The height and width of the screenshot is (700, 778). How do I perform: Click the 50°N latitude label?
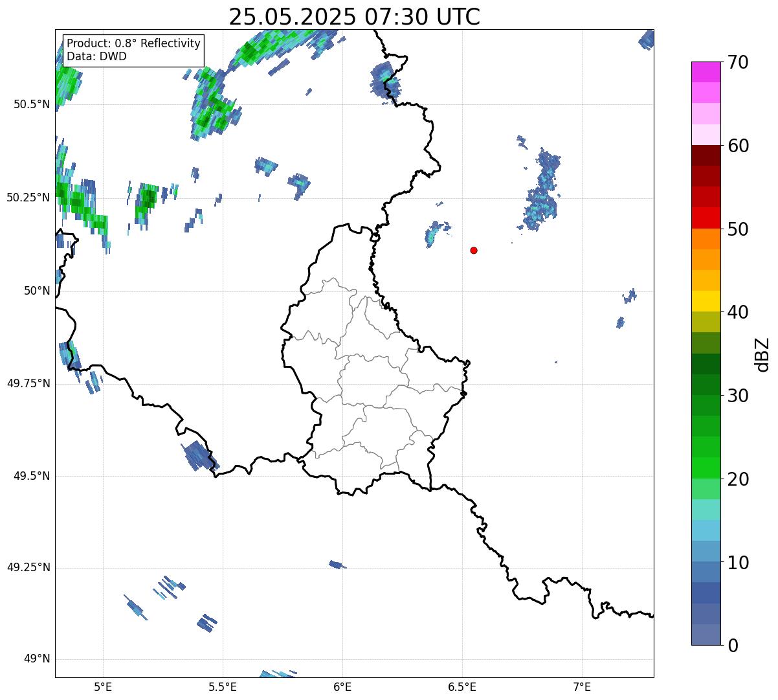pyautogui.click(x=37, y=291)
